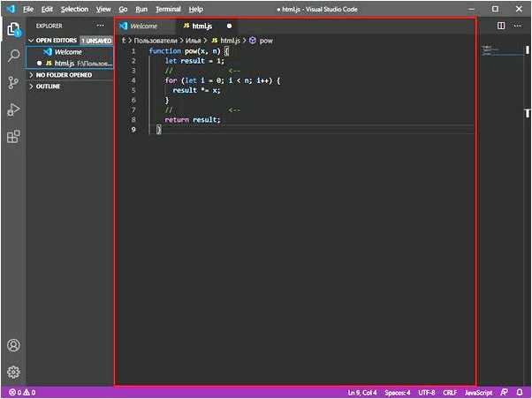Viewport: 532px width, 399px height.
Task: Click the for loop line of code
Action: tap(223, 80)
